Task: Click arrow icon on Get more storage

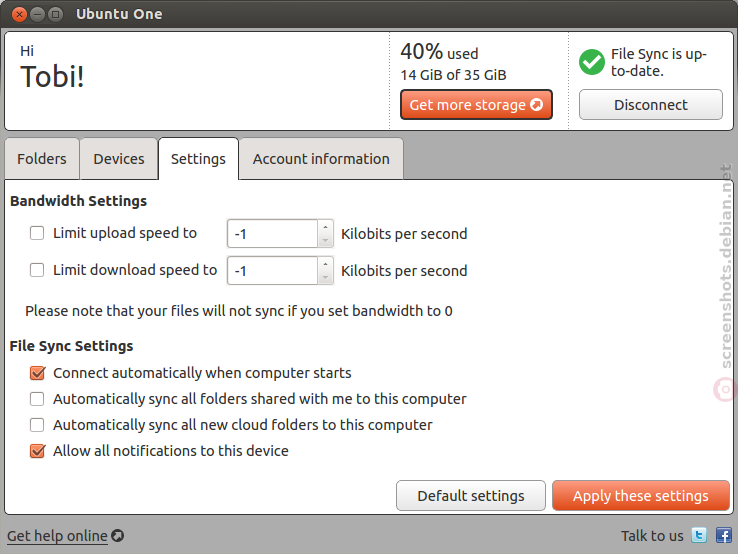Action: pyautogui.click(x=537, y=104)
